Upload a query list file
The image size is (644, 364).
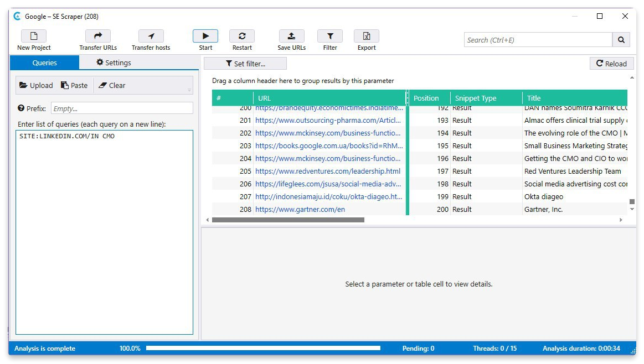click(36, 85)
